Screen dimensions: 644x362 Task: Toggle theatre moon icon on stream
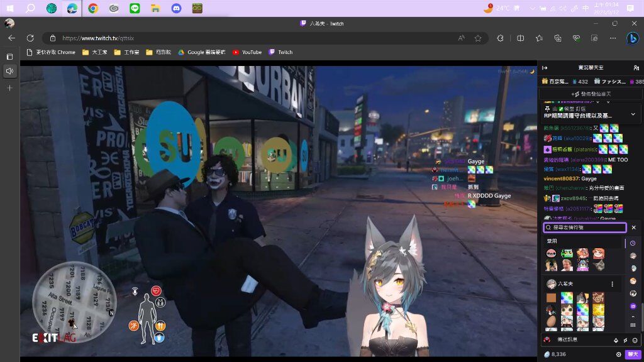pyautogui.click(x=532, y=72)
